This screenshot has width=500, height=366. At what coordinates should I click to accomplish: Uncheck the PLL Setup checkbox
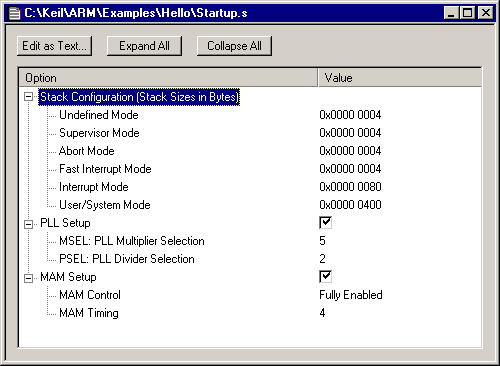coord(325,223)
